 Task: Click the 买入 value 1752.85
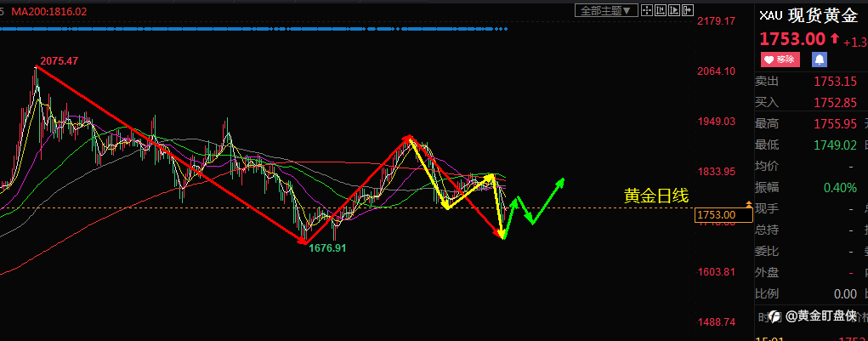click(x=836, y=103)
